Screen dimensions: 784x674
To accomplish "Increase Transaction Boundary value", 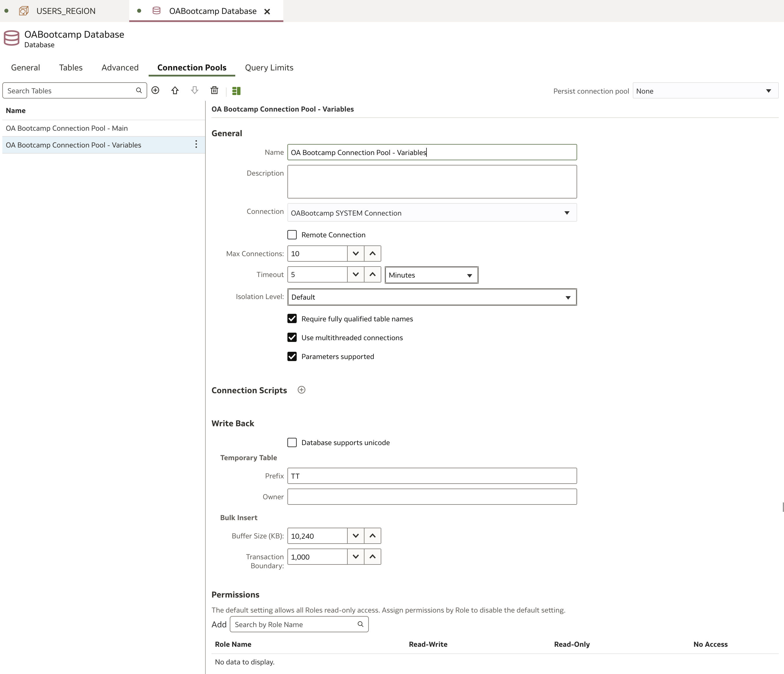I will click(373, 557).
